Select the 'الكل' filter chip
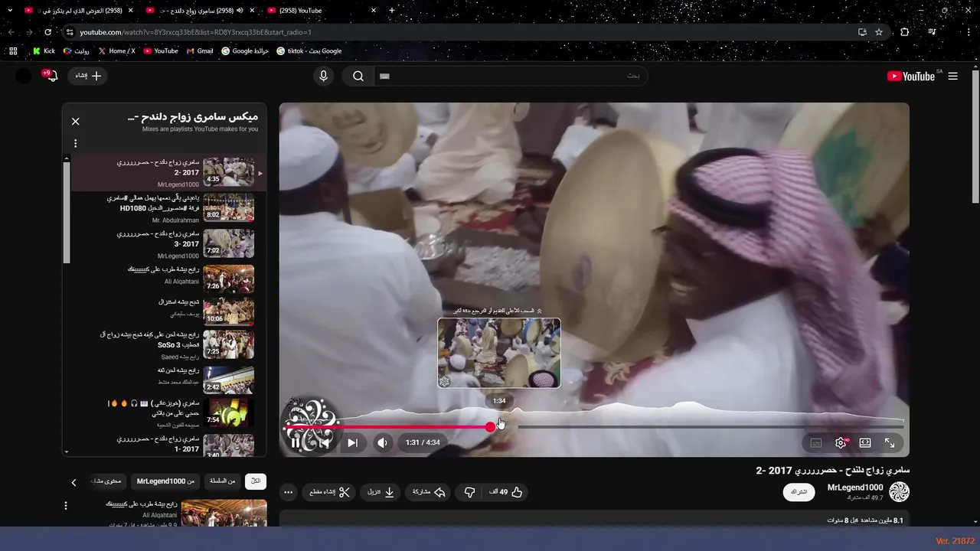Image resolution: width=980 pixels, height=551 pixels. pos(256,481)
